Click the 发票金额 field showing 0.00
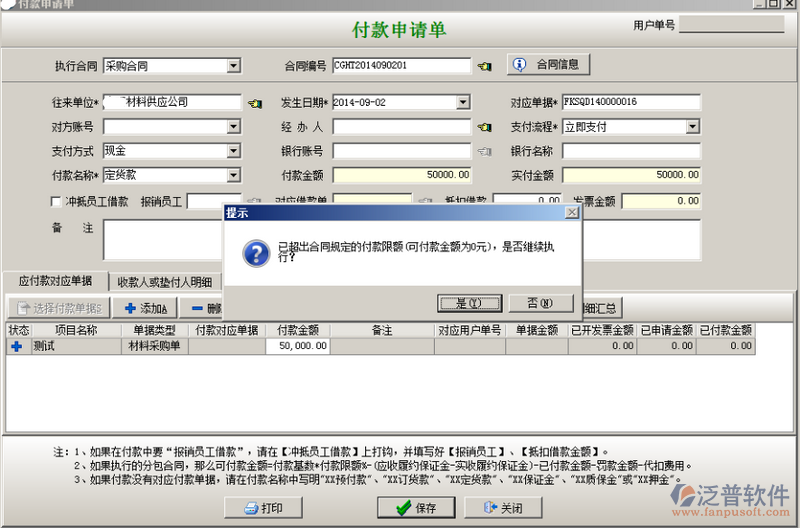The width and height of the screenshot is (800, 528). coord(661,202)
